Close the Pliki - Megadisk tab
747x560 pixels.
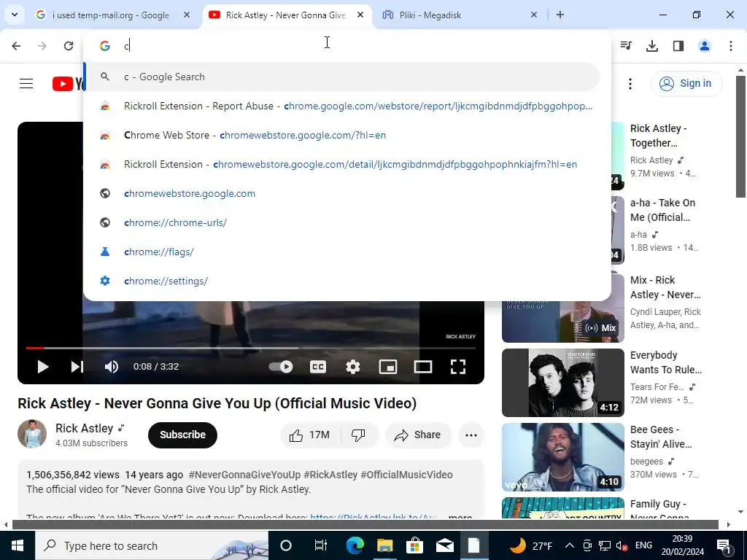coord(533,15)
